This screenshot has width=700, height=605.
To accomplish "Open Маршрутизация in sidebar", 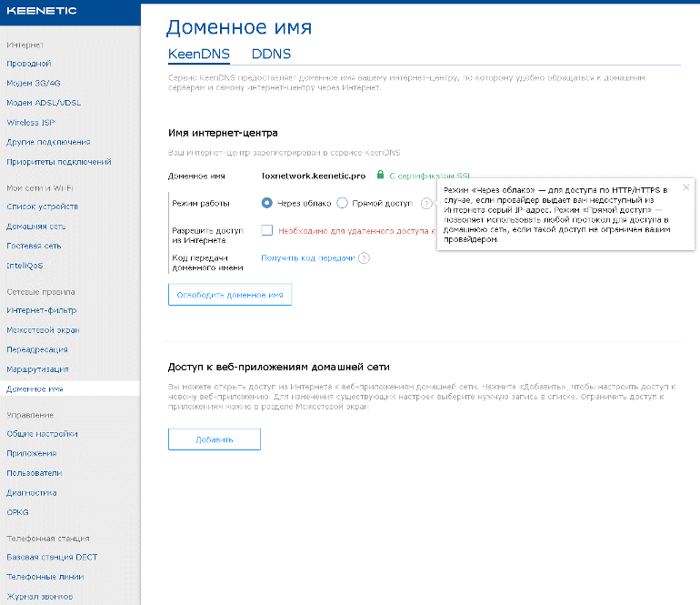I will pos(37,369).
